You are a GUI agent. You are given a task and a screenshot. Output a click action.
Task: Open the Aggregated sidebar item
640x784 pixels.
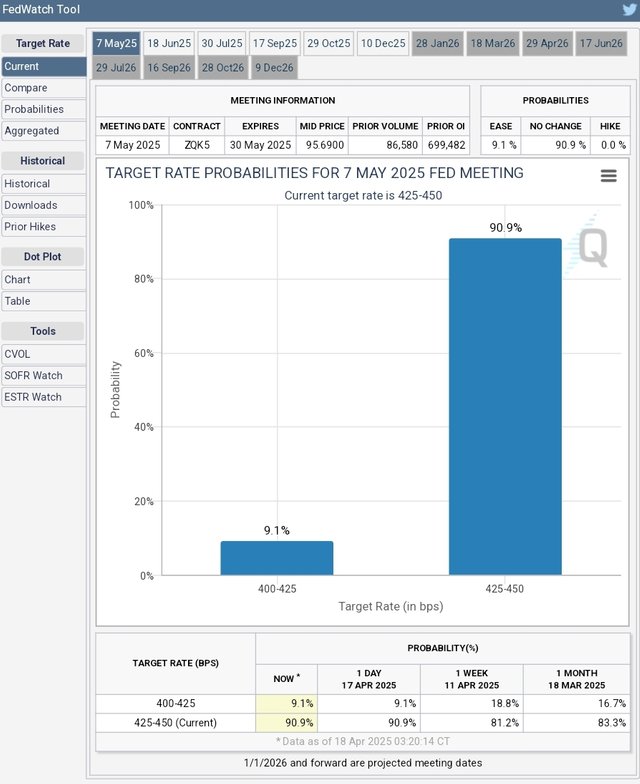tap(44, 131)
